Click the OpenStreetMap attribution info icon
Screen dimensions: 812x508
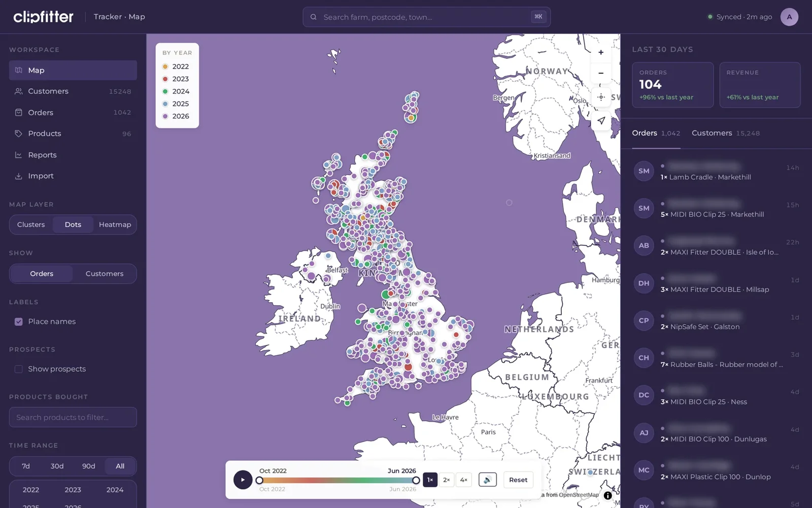607,495
